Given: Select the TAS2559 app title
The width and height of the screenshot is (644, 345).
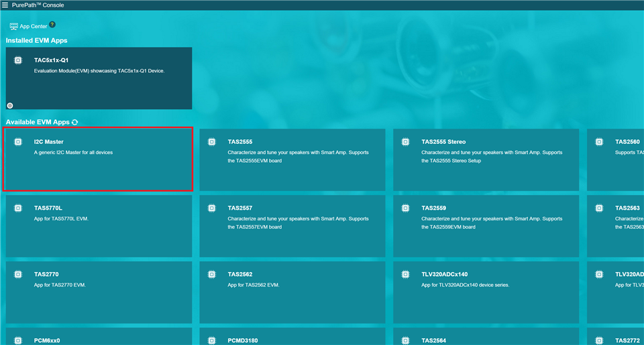Looking at the screenshot, I should [x=434, y=208].
